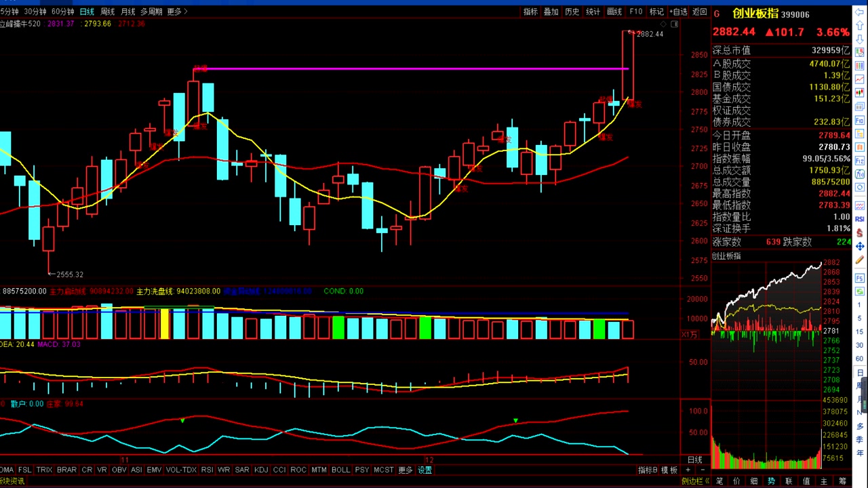
Task: Select 日 daily period in sidebar
Action: (x=860, y=373)
